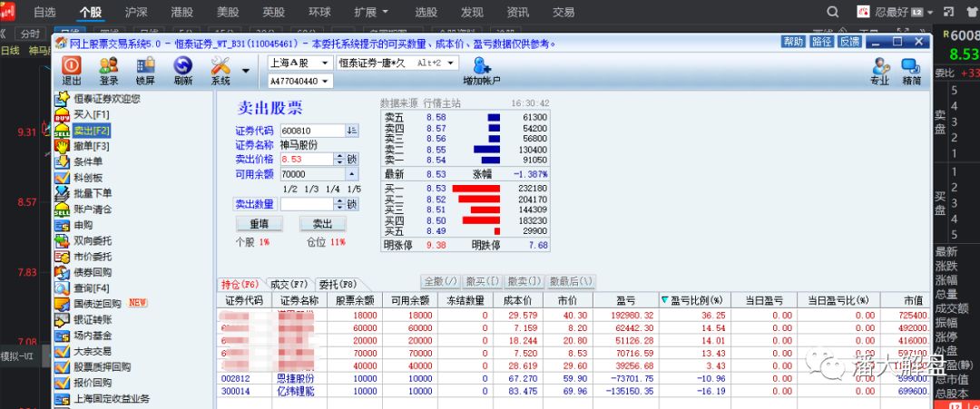The image size is (980, 409).
Task: Click the 可用余额 up arrow button
Action: point(352,174)
